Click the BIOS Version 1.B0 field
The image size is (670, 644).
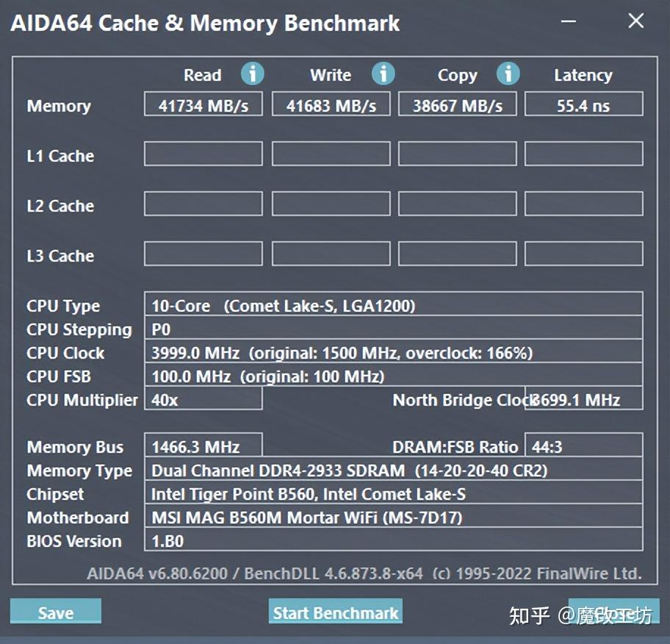[393, 541]
